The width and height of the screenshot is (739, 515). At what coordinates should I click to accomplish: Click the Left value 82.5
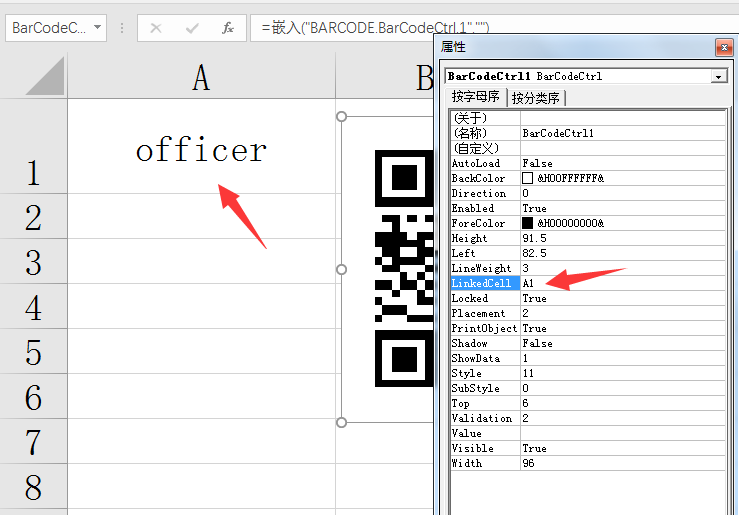click(x=534, y=253)
